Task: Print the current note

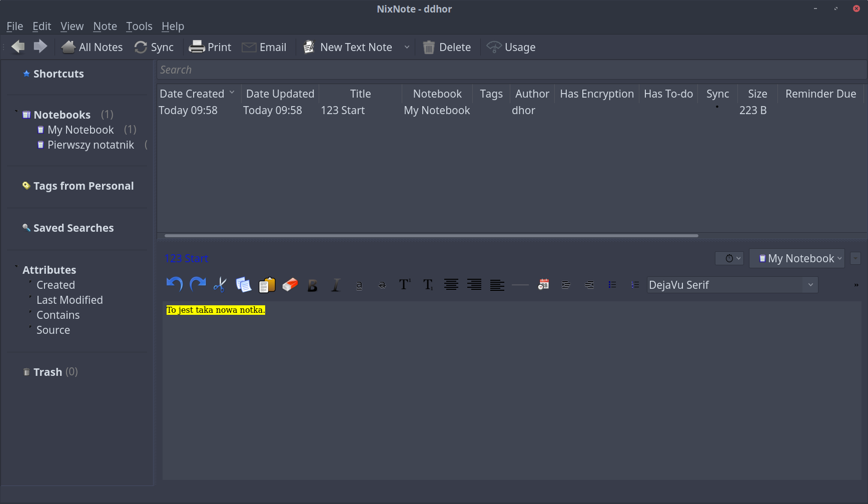Action: point(210,47)
